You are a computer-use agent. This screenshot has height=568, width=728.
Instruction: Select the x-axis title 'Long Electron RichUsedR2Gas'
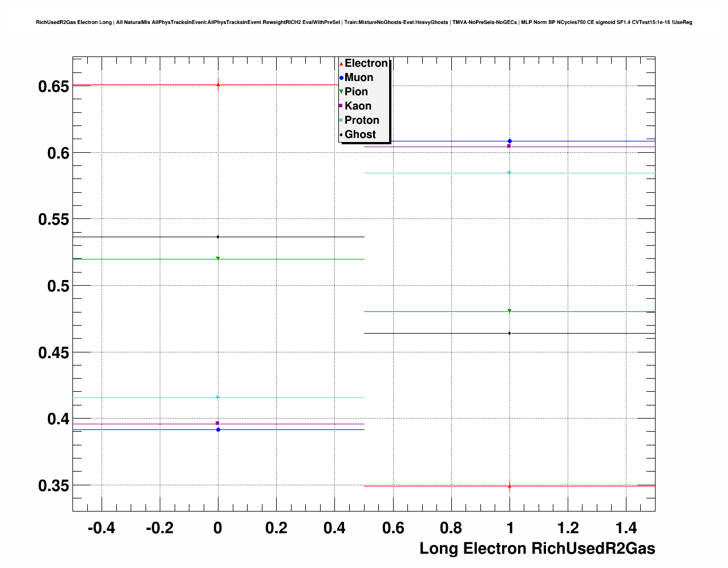click(537, 549)
